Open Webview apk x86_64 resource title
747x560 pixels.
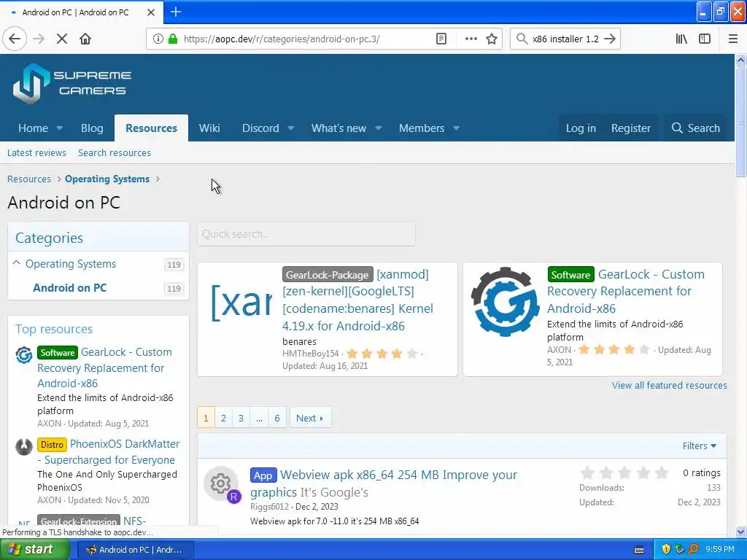point(384,483)
